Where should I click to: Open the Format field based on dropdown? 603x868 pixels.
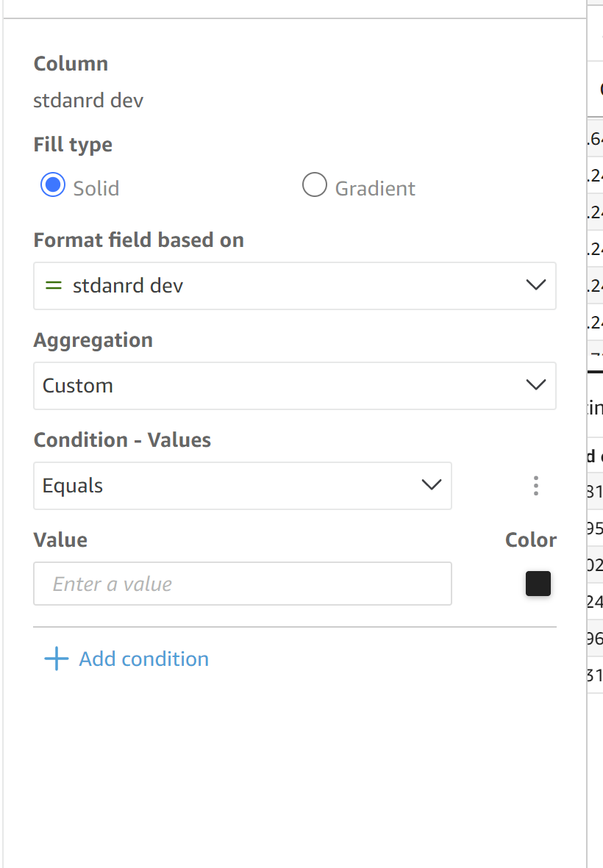click(x=295, y=286)
